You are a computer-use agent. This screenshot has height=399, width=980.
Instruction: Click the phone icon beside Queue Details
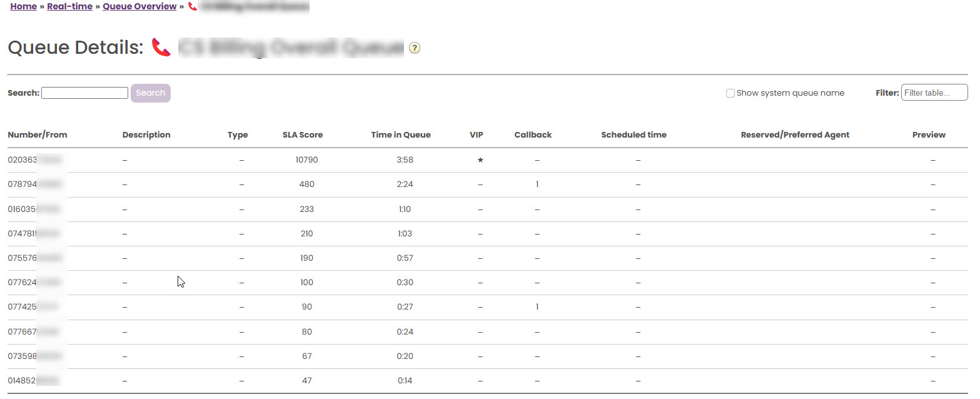click(161, 48)
